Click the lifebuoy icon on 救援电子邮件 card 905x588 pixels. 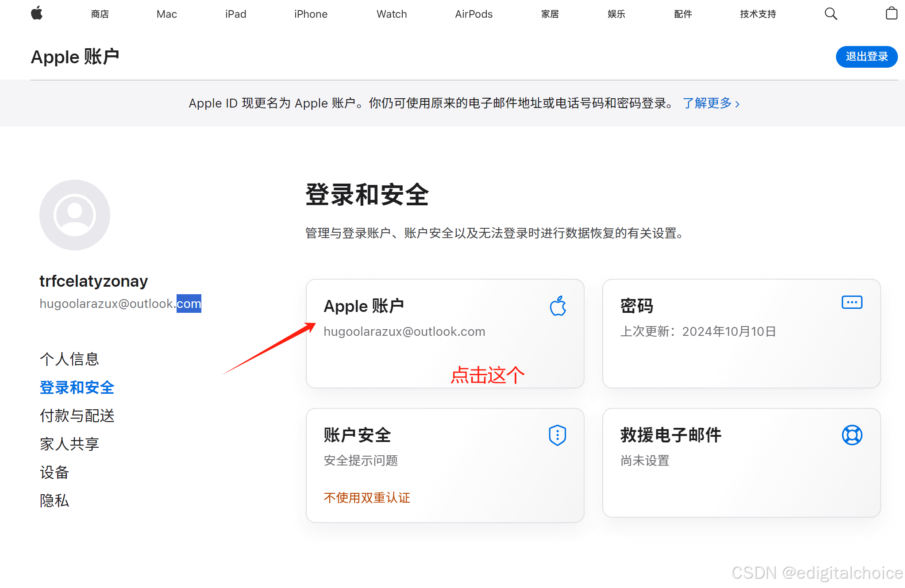(x=851, y=435)
